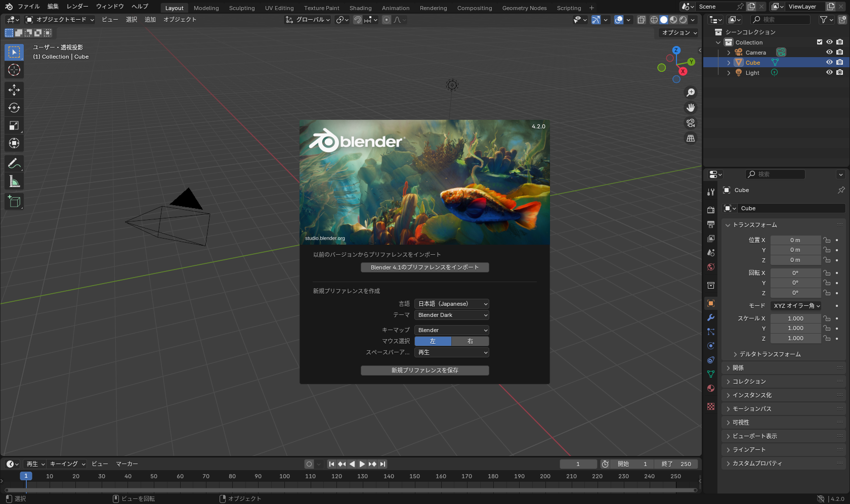The width and height of the screenshot is (850, 504).
Task: Save new preferences with 新規プリファレンスを保存
Action: (424, 370)
